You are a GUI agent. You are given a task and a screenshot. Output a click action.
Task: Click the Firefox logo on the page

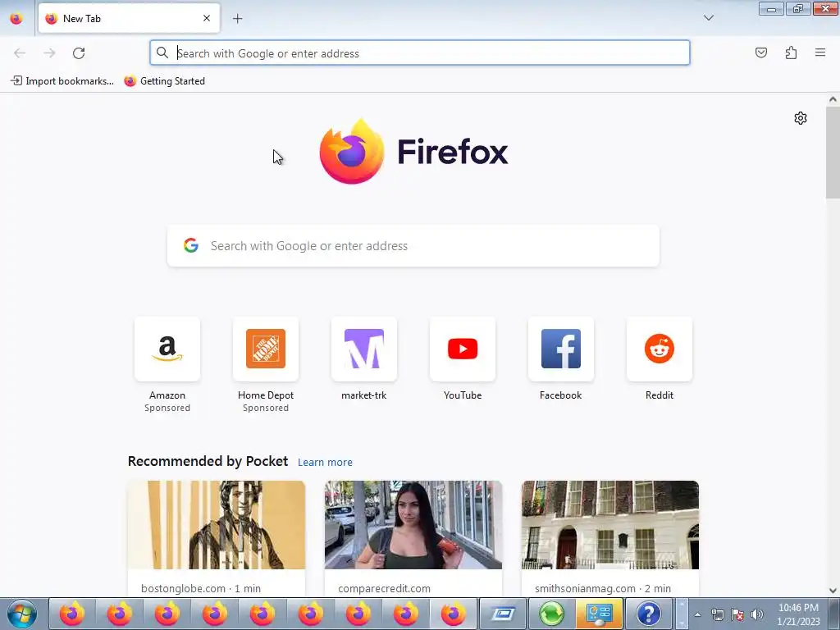coord(413,152)
